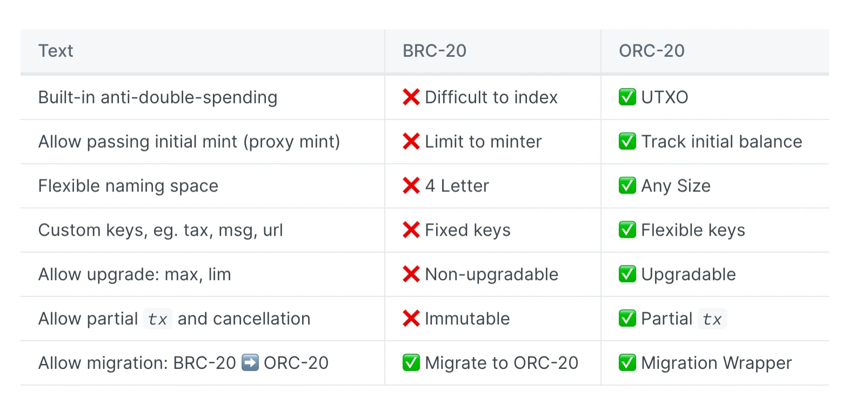Viewport: 868px width, 404px height.
Task: Click the green check beside Migration Wrapper
Action: [x=627, y=362]
